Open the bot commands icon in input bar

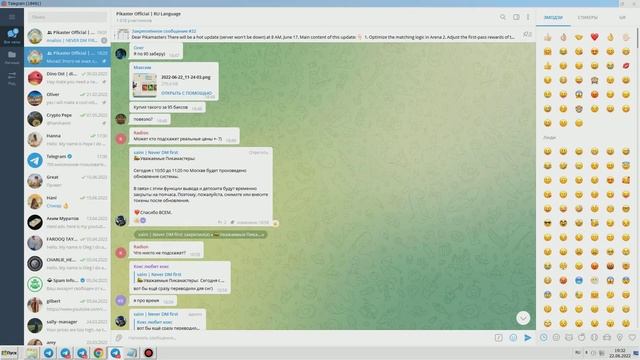pos(498,338)
